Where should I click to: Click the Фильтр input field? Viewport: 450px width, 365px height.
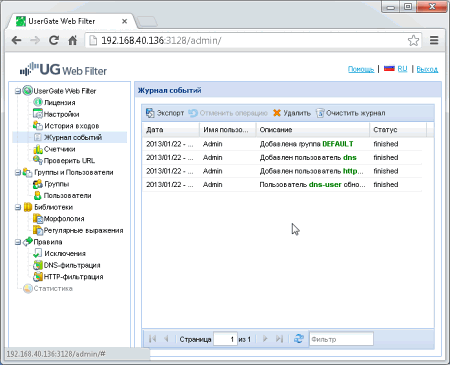click(341, 339)
